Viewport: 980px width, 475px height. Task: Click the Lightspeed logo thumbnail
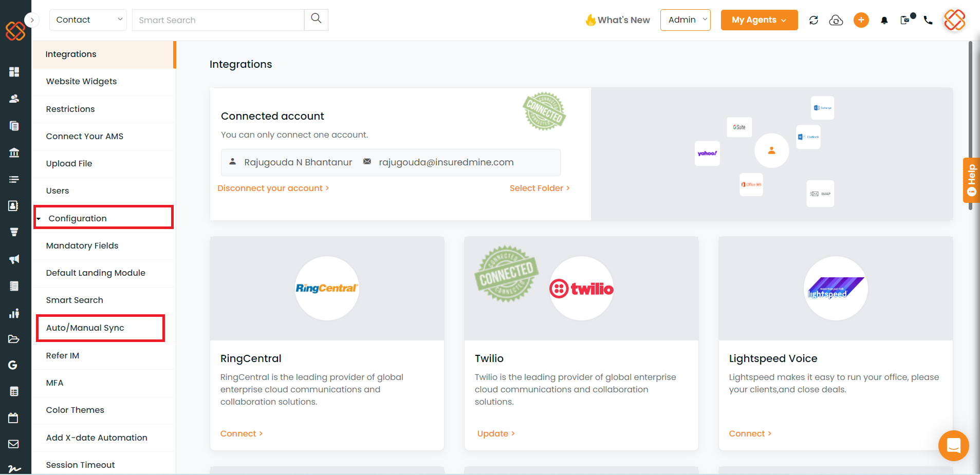tap(836, 288)
